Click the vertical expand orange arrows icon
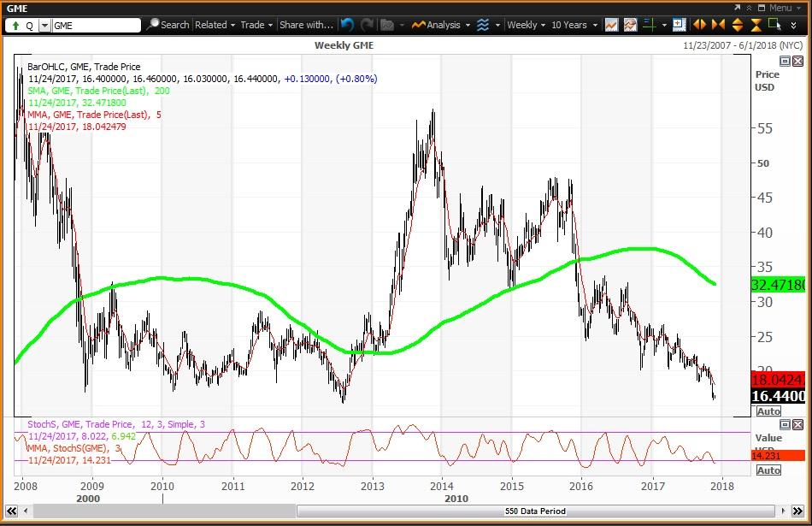 pyautogui.click(x=738, y=25)
